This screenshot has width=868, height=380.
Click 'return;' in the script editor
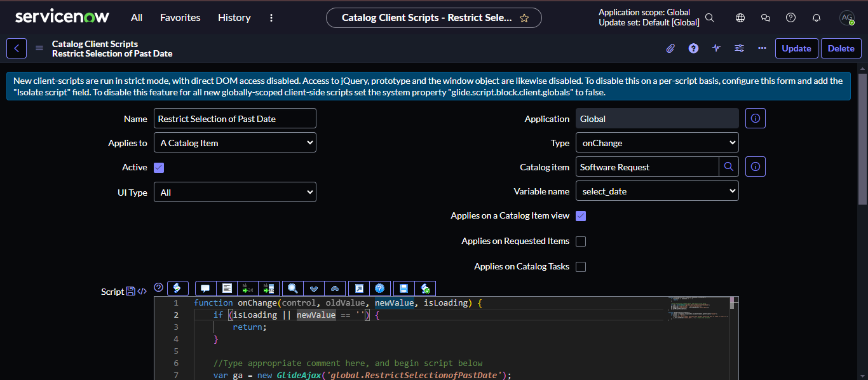tap(250, 327)
